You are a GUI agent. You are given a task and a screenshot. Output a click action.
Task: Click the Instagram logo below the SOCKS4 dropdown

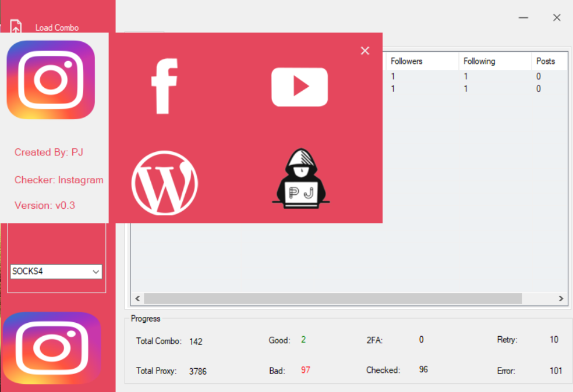tap(52, 348)
